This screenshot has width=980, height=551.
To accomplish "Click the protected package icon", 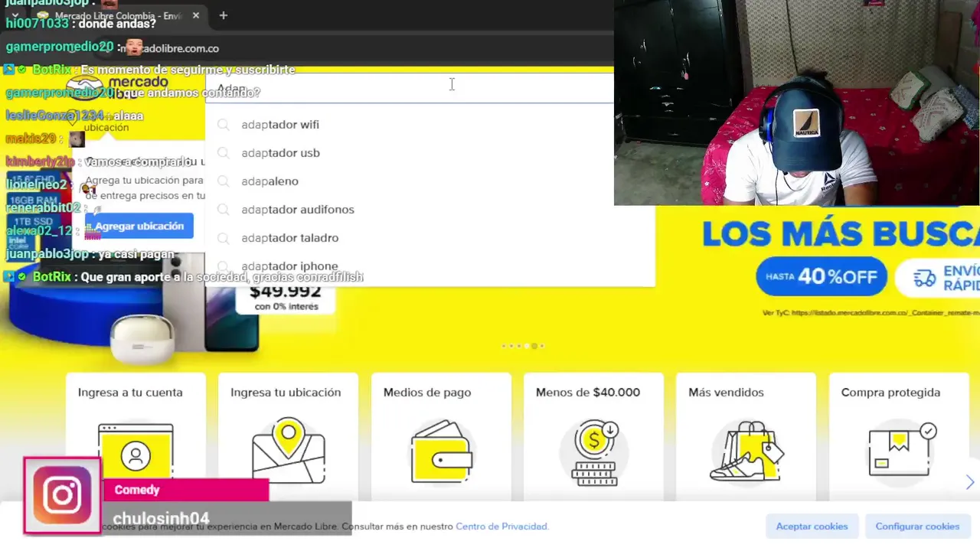I will [902, 450].
